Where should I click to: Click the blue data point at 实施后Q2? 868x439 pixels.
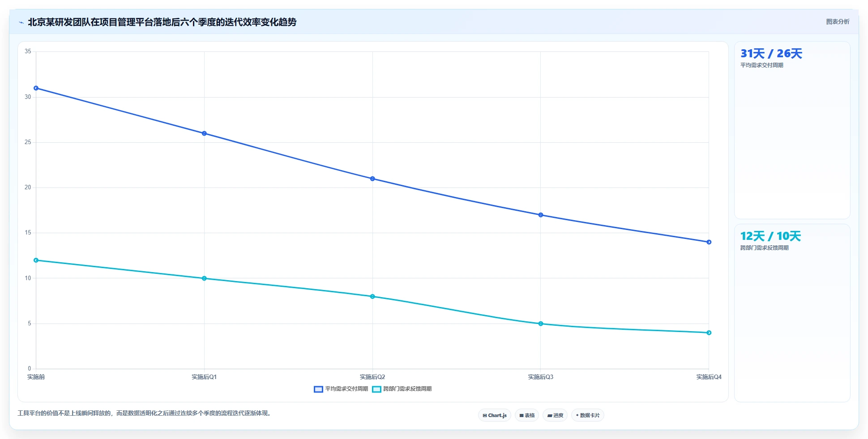(372, 179)
